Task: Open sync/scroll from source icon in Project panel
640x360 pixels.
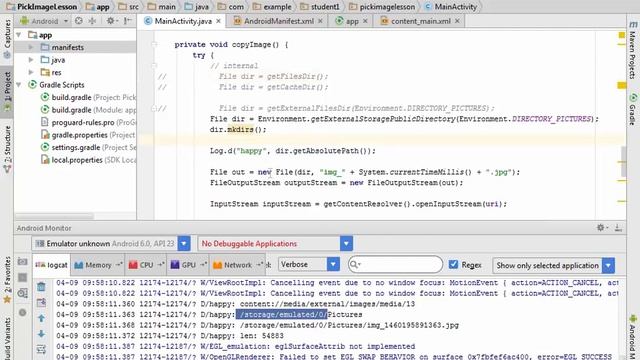Action: point(79,21)
